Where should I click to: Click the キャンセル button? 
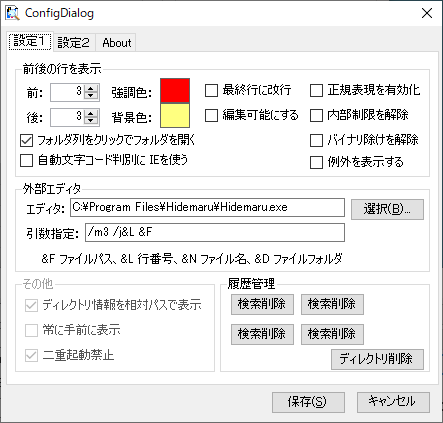[x=393, y=402]
